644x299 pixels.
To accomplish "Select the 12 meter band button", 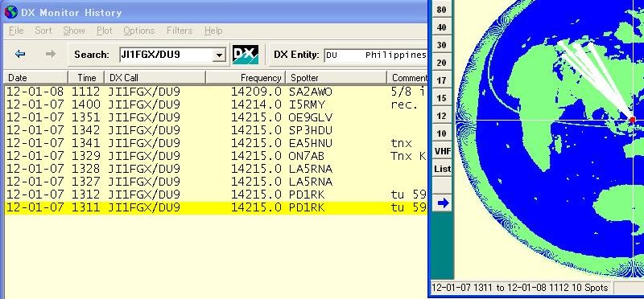I will [x=442, y=116].
